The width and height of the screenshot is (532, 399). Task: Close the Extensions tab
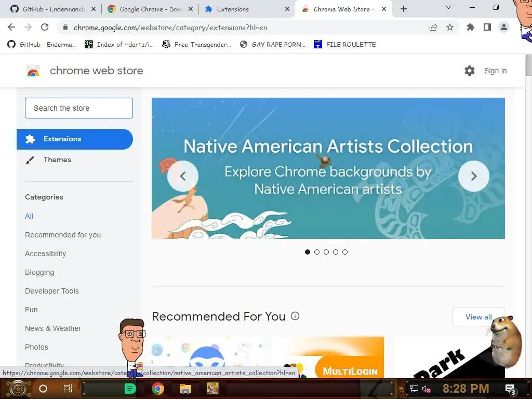(x=287, y=9)
